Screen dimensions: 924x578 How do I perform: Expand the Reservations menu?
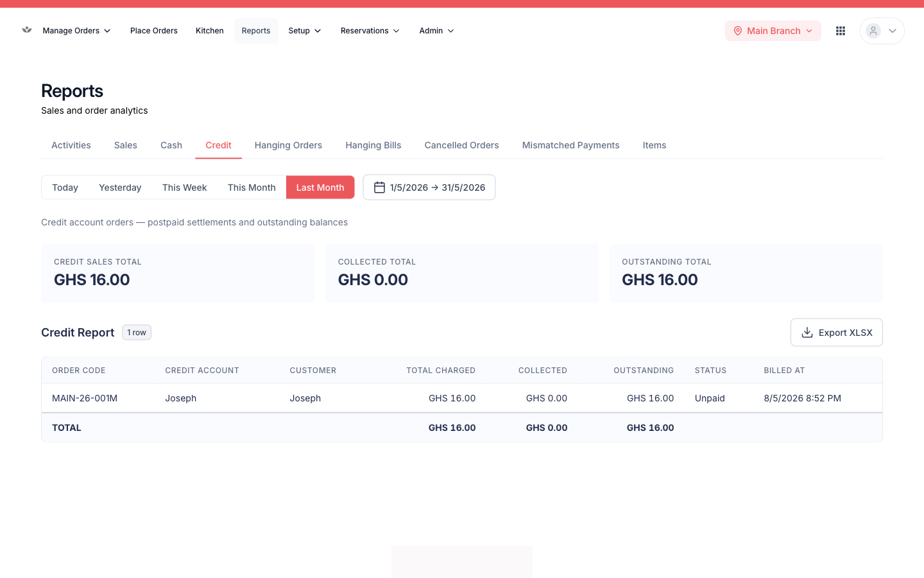[370, 31]
